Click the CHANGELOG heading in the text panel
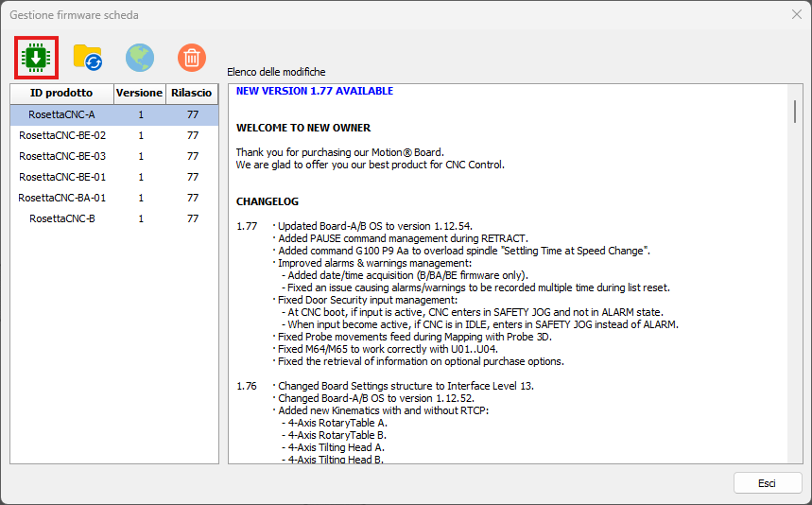 pos(268,201)
